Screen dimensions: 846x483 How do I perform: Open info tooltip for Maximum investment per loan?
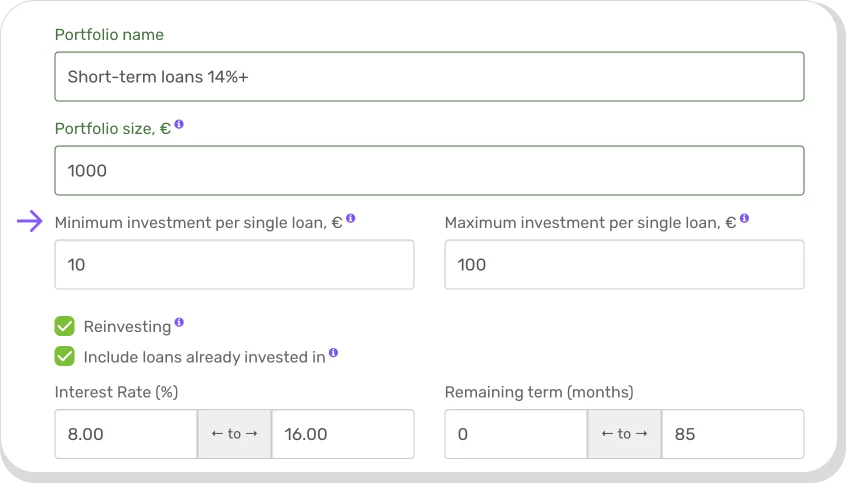[x=744, y=219]
